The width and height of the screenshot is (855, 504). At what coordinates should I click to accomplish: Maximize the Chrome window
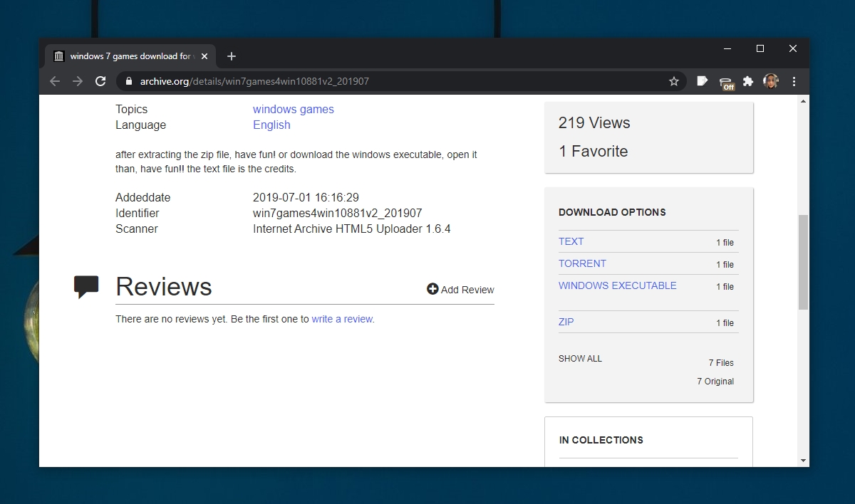[760, 48]
